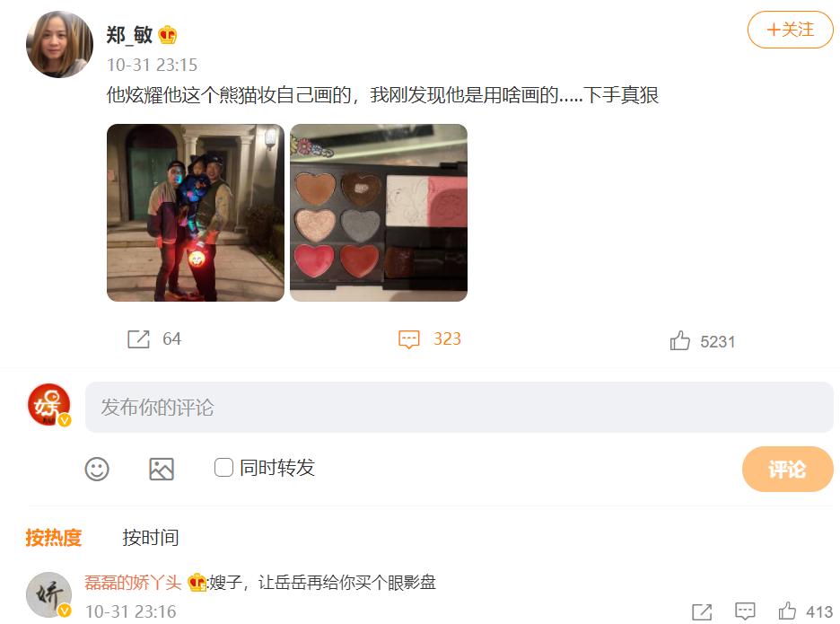Repost 磊磊的娇丫头's comment via share icon
The image size is (840, 624).
coord(702,611)
